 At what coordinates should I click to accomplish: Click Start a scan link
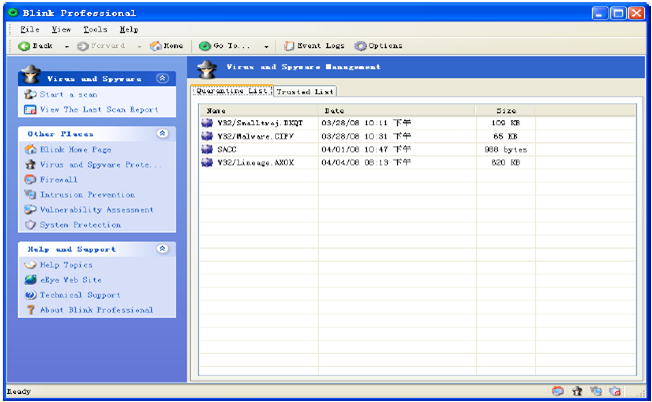[x=68, y=95]
